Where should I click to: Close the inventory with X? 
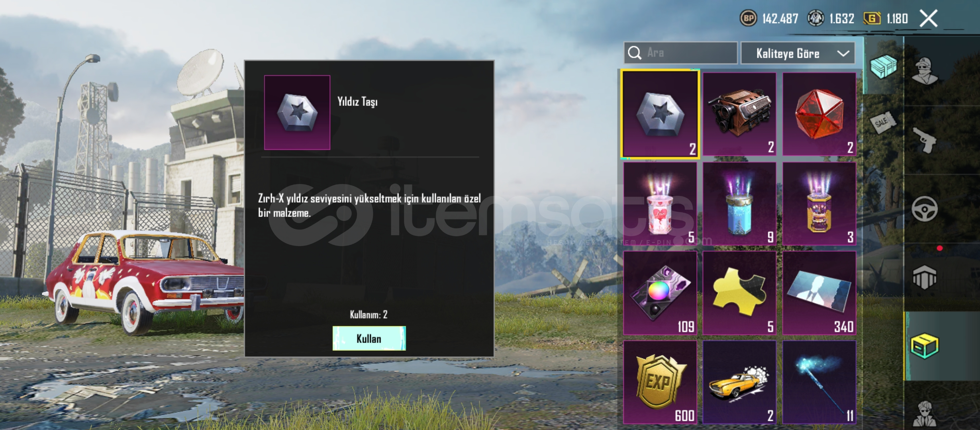(x=929, y=18)
